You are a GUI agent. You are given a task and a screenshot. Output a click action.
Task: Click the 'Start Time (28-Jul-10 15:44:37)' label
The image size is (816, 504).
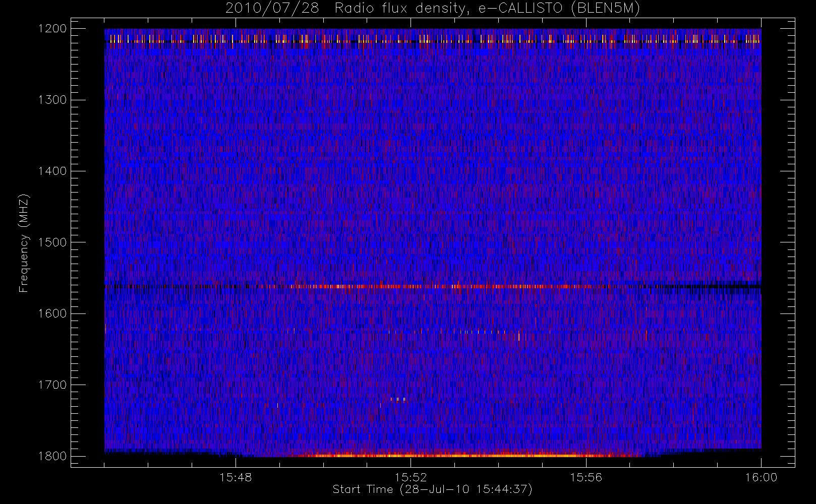(433, 489)
